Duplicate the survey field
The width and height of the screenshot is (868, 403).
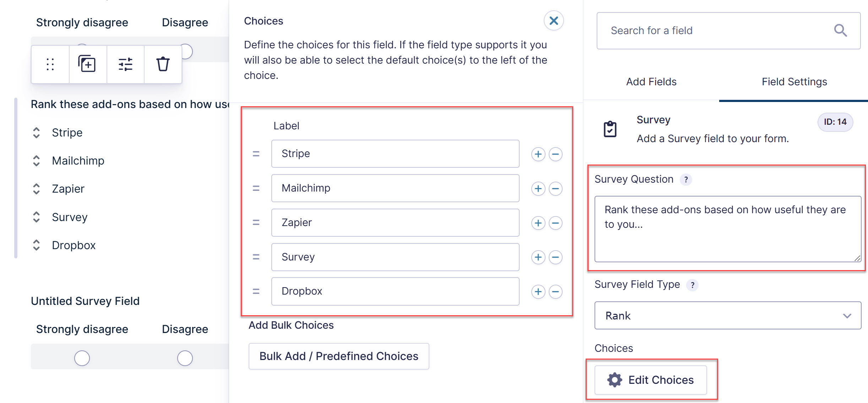coord(87,64)
